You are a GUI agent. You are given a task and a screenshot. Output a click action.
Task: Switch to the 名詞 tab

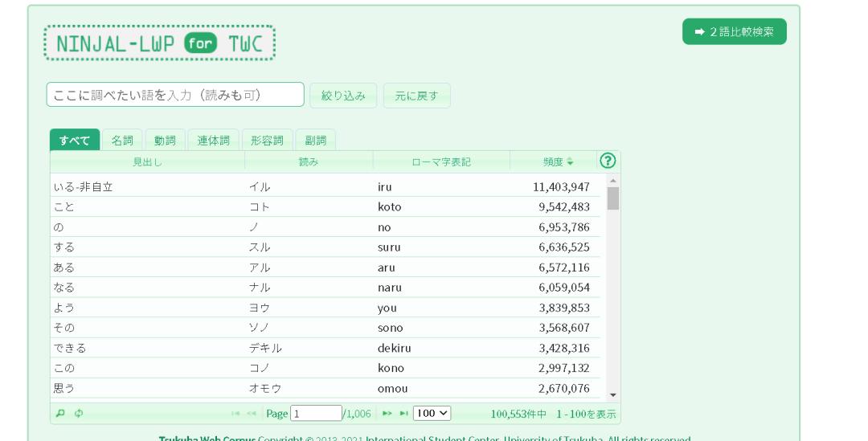click(x=122, y=140)
